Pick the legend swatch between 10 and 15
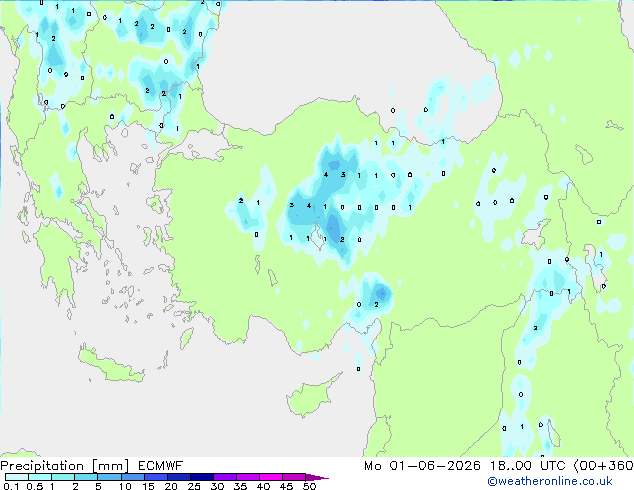The height and width of the screenshot is (490, 634). pos(132,477)
